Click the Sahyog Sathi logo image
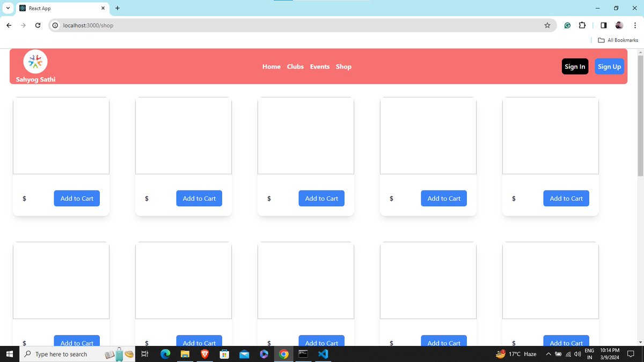 point(35,62)
